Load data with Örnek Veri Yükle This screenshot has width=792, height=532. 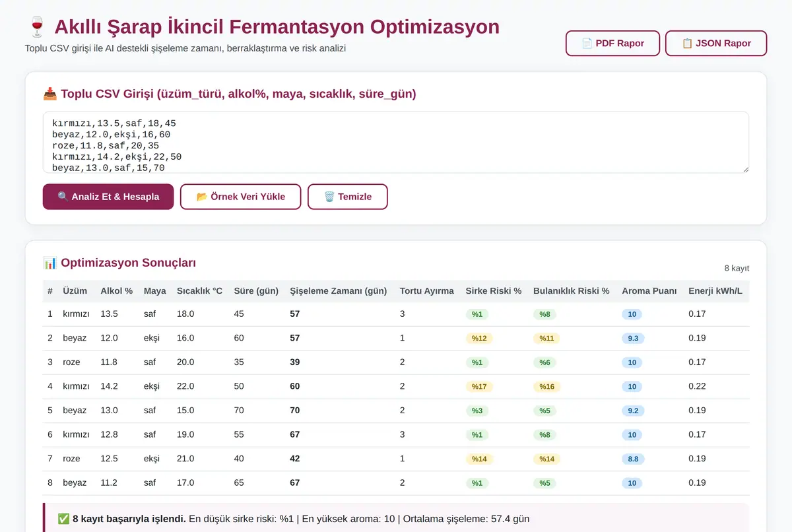pyautogui.click(x=241, y=197)
